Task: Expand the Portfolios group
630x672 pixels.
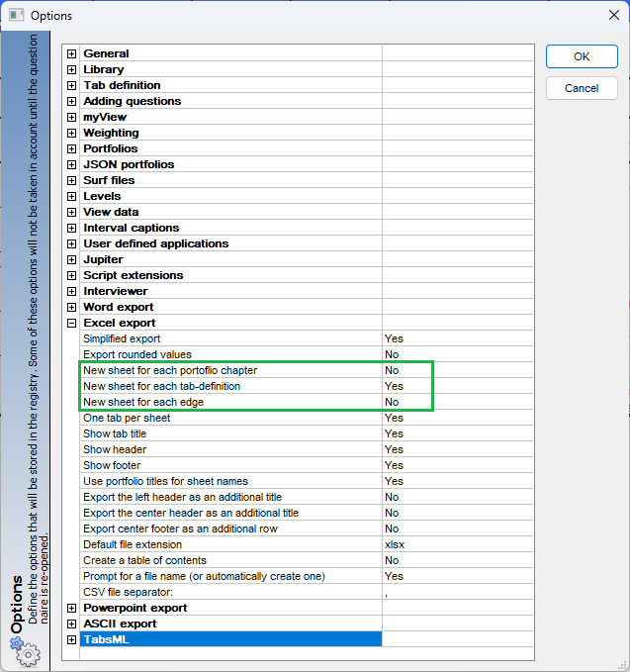Action: click(71, 148)
